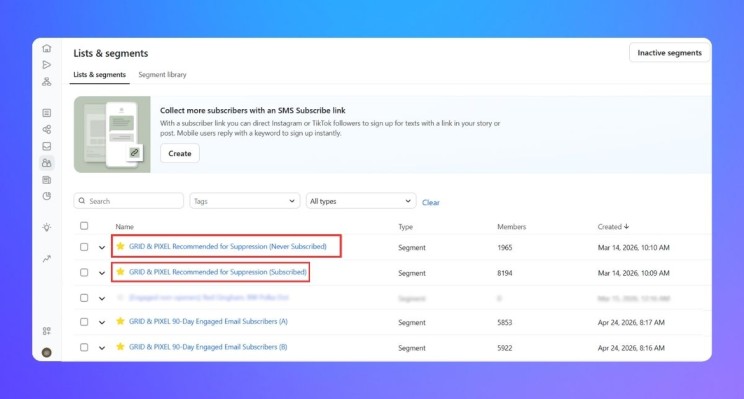Screen dimensions: 744x399
Task: Expand the Suppression (Subscribed) row chevron
Action: (x=102, y=273)
